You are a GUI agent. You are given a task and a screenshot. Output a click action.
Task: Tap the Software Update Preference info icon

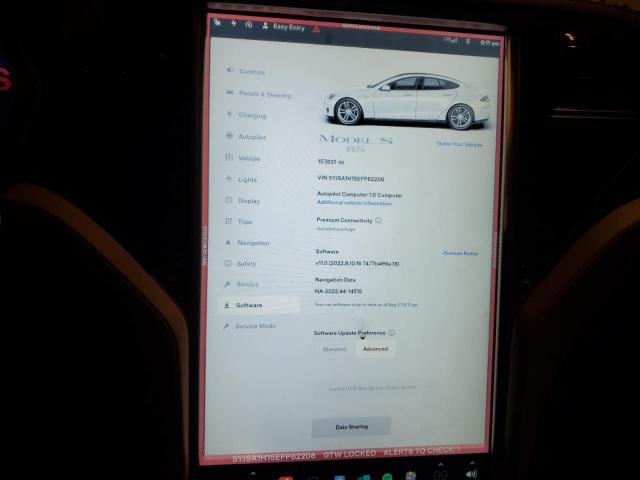coord(391,333)
